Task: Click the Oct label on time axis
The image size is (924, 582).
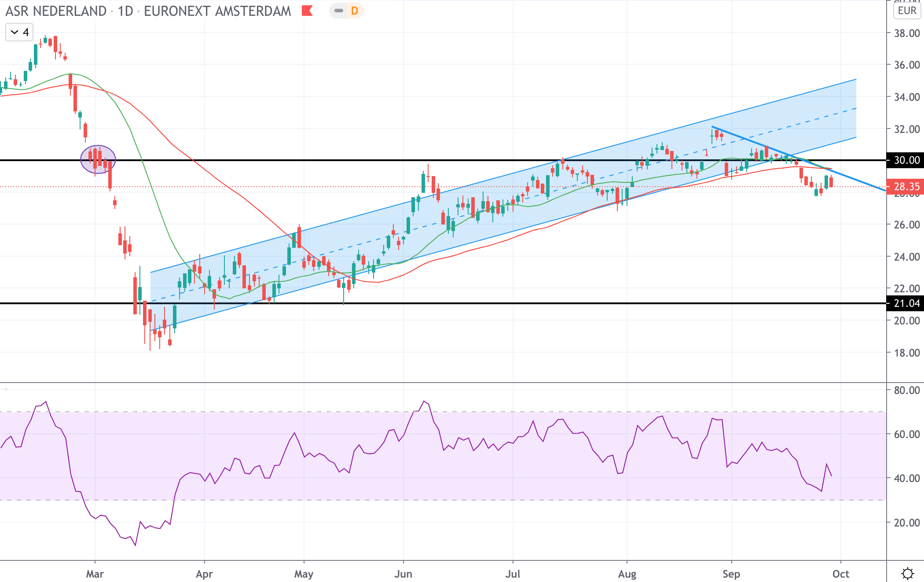Action: click(x=841, y=574)
